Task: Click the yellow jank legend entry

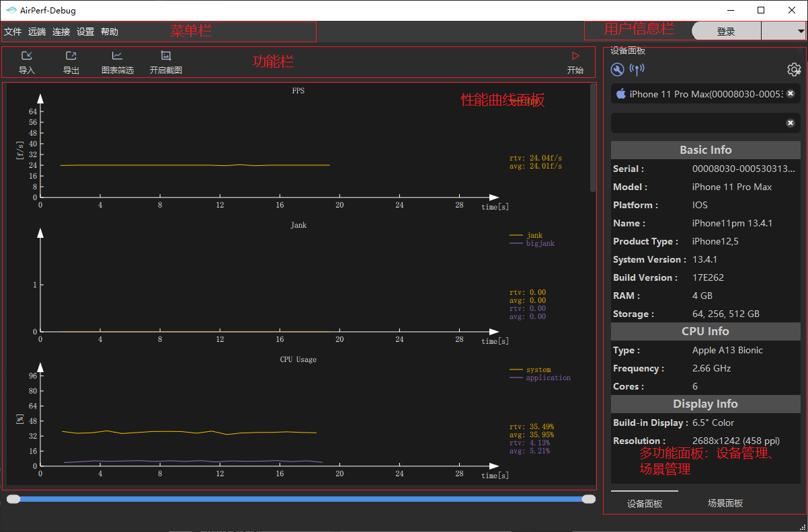Action: [526, 235]
